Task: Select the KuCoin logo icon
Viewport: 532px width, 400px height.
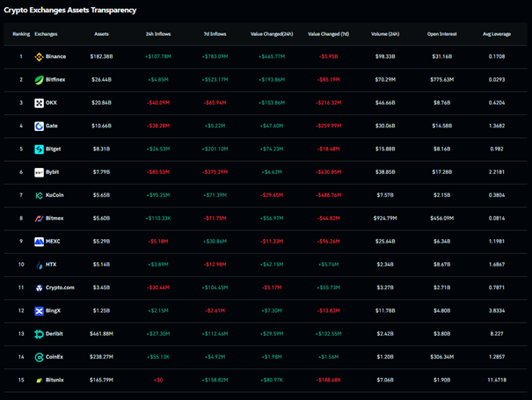Action: point(39,195)
